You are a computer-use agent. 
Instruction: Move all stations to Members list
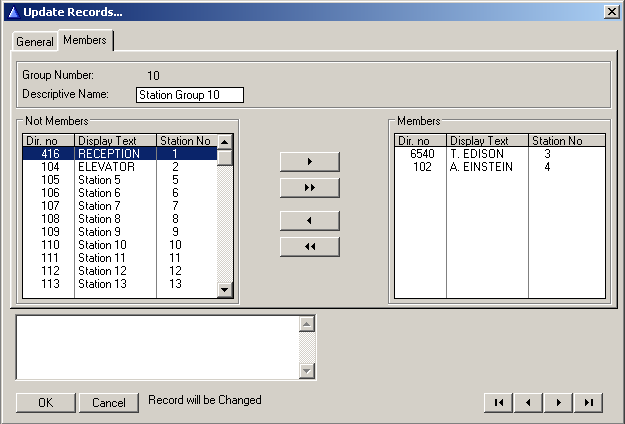(310, 187)
